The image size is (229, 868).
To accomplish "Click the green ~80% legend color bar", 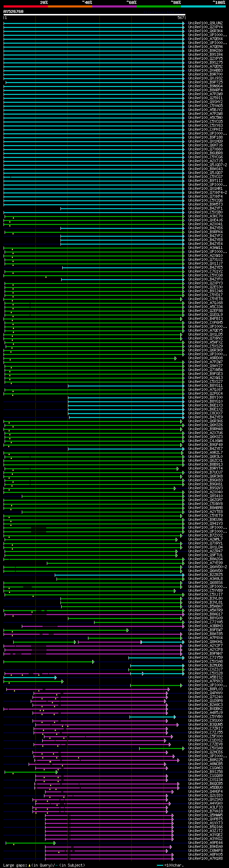I will 159,6.
